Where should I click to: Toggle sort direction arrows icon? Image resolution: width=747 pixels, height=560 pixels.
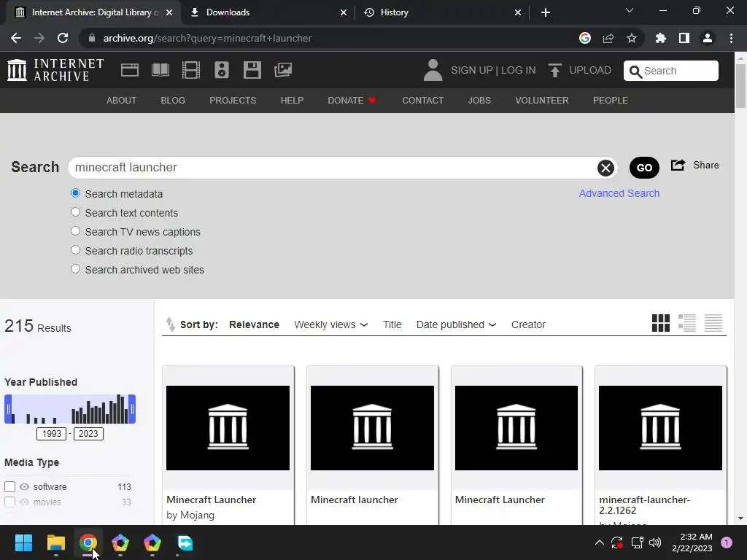coord(170,324)
